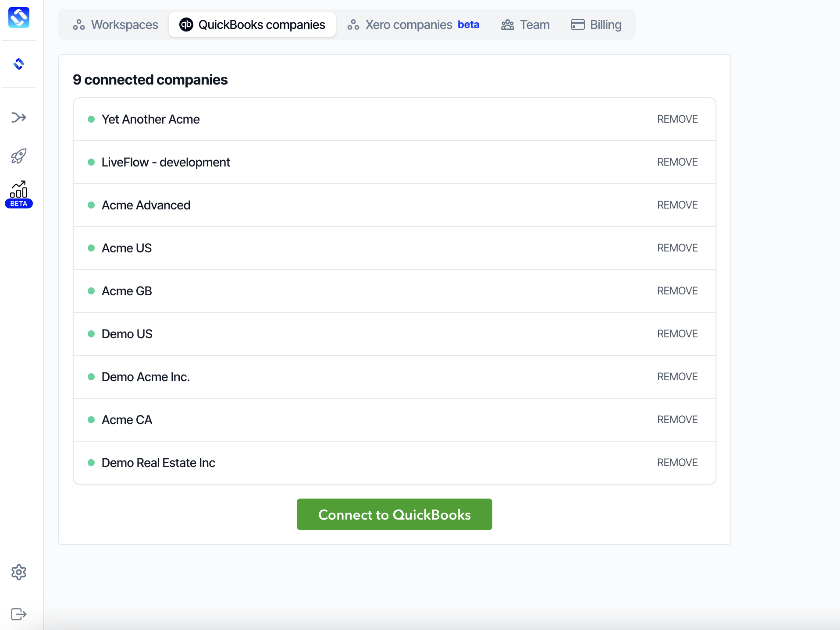Select the QuickBooks companies tab

point(253,25)
